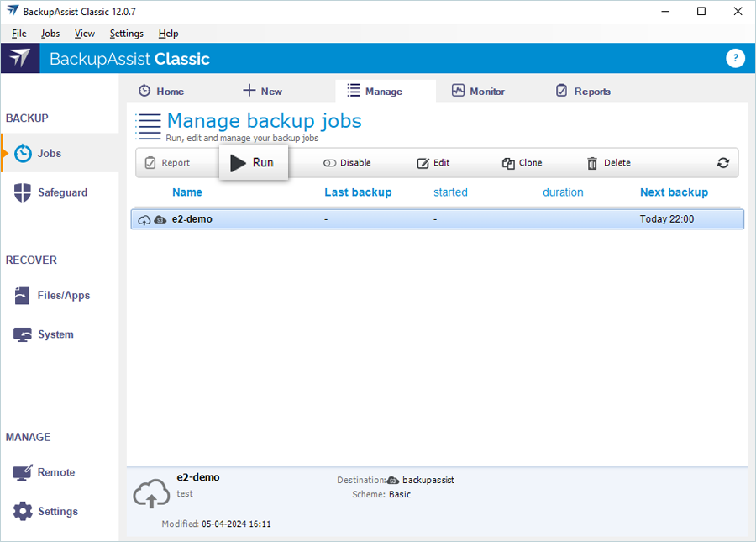The height and width of the screenshot is (542, 756).
Task: Clone the selected backup job
Action: pyautogui.click(x=522, y=163)
